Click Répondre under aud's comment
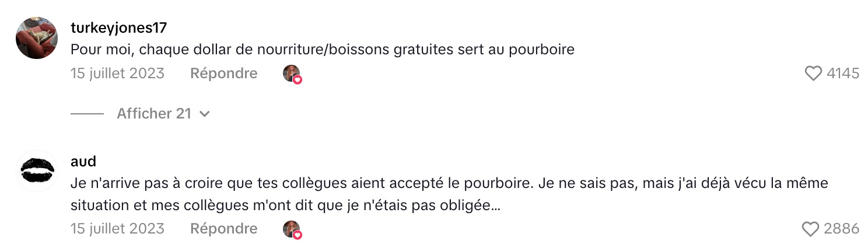 (x=223, y=229)
